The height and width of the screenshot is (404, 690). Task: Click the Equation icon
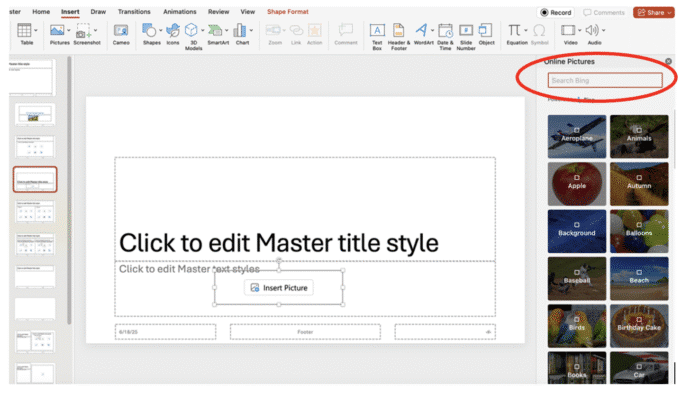point(516,31)
